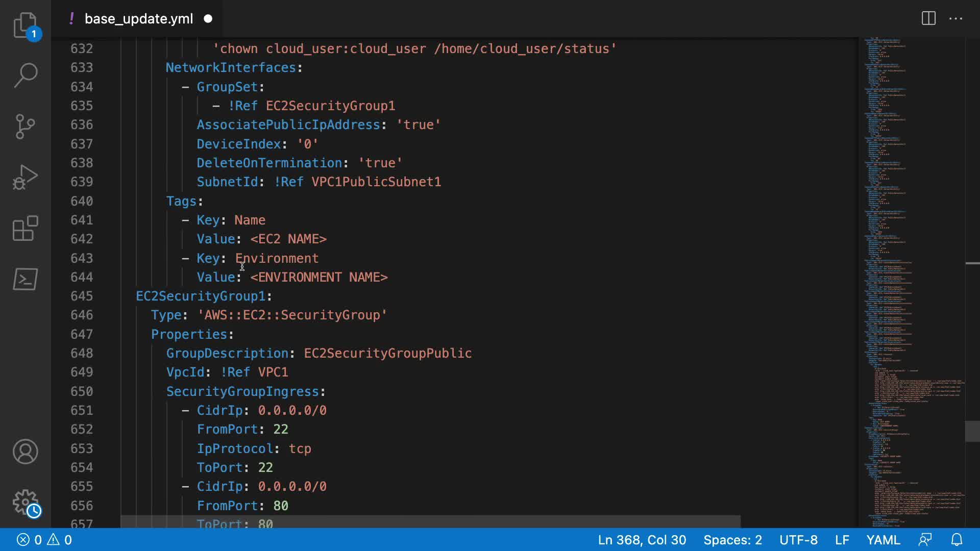Click Split Editor Right icon
The height and width of the screenshot is (551, 980).
click(928, 19)
